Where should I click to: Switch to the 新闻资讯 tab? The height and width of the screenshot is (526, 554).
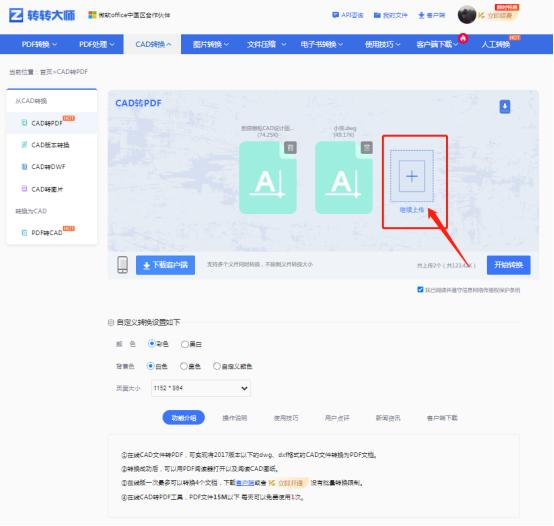pos(388,418)
